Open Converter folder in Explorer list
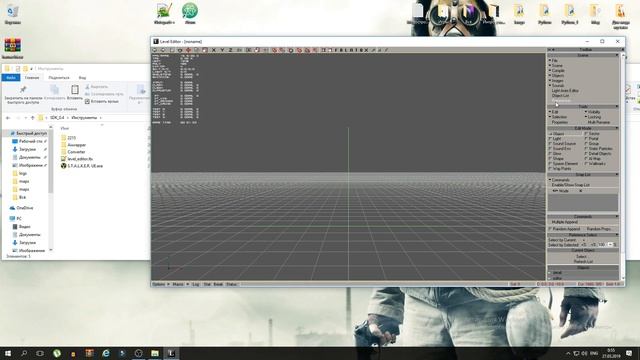This screenshot has width=640, height=360. point(73,151)
